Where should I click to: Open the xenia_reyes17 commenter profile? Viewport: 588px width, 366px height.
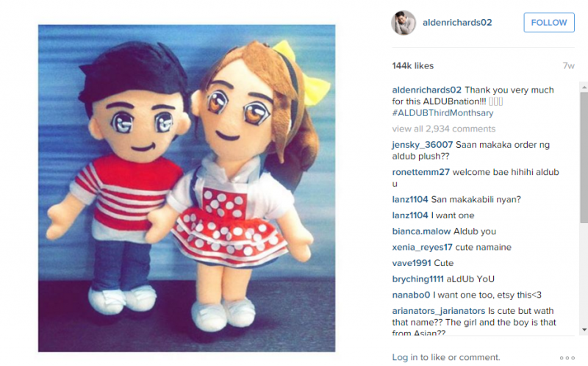click(422, 248)
